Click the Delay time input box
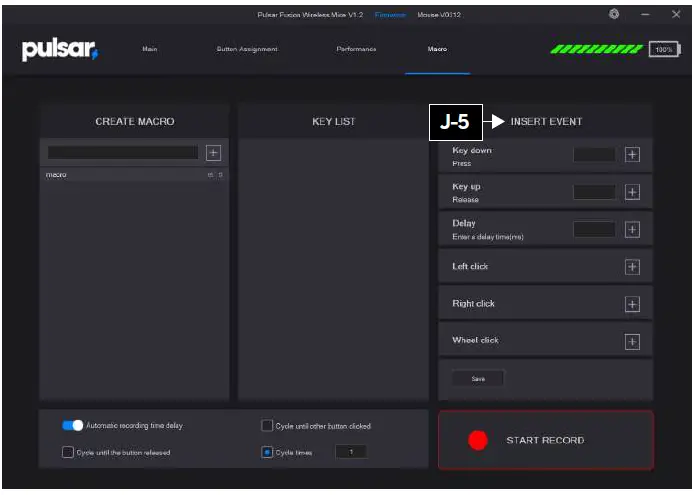This screenshot has height=495, width=698. coord(594,230)
